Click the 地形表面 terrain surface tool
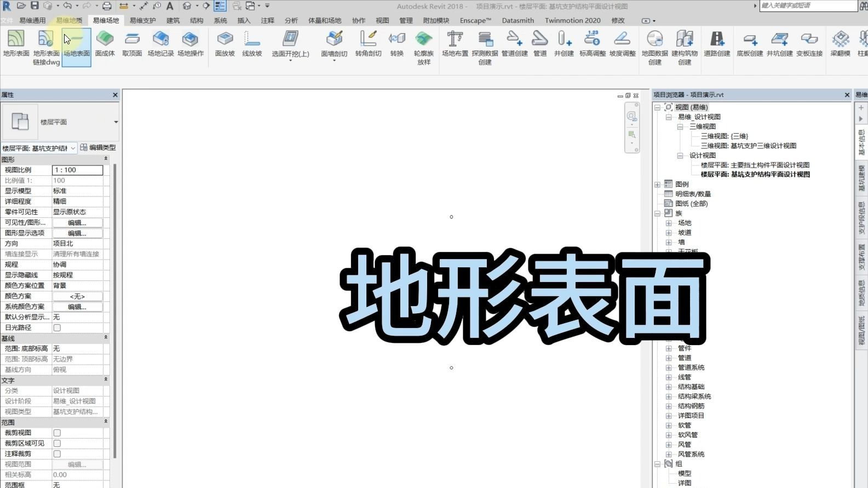 click(x=16, y=44)
